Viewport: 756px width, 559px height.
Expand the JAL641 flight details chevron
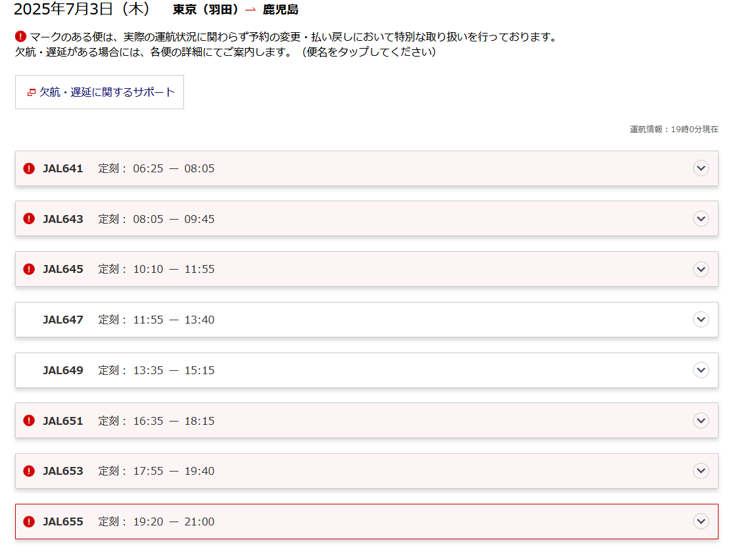(701, 168)
